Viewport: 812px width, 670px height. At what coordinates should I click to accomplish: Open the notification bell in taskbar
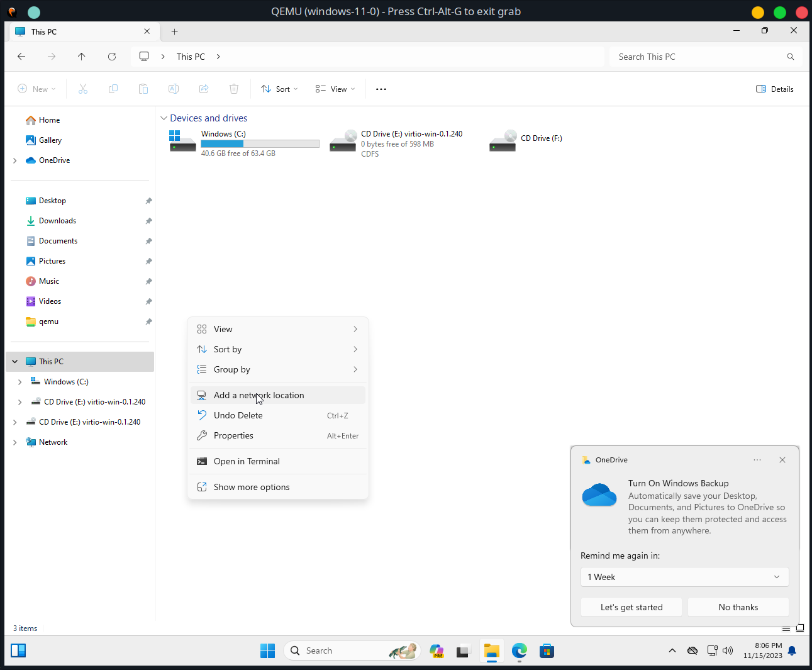(792, 650)
